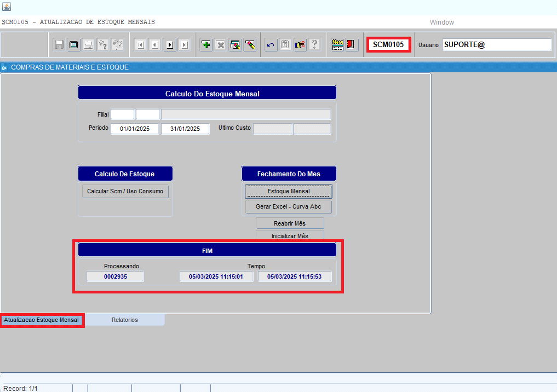The image size is (557, 392).
Task: Click the pointing hand with scissors icon
Action: click(x=300, y=45)
